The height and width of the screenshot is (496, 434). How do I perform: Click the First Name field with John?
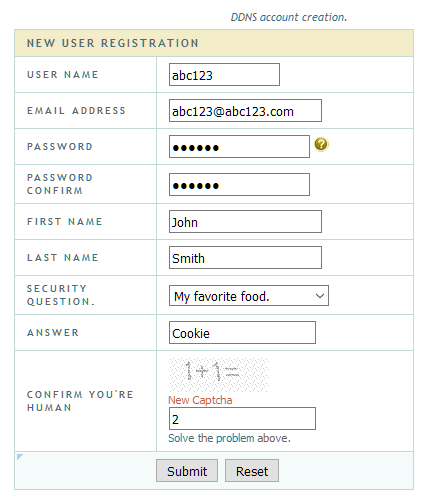[245, 221]
